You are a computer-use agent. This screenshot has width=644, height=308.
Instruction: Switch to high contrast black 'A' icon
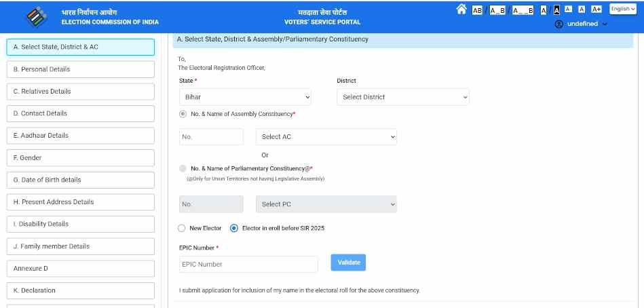click(x=556, y=10)
